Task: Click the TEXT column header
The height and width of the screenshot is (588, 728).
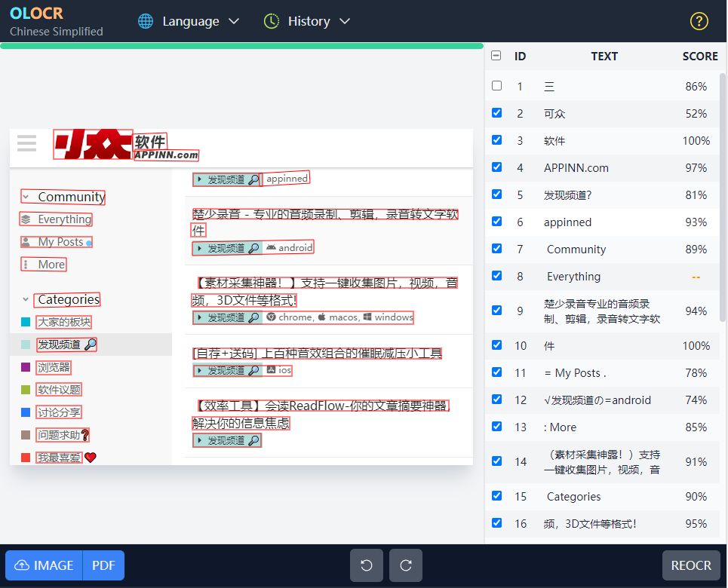Action: tap(604, 56)
